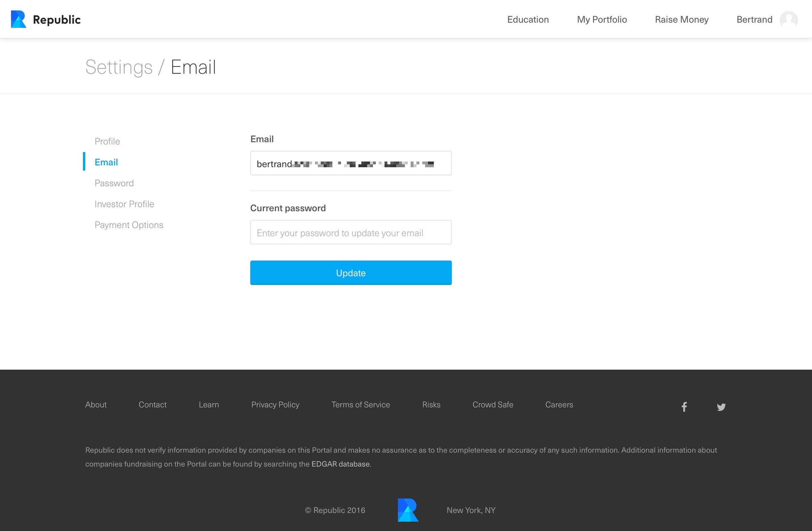812x531 pixels.
Task: Open the Privacy Policy link
Action: [x=275, y=405]
